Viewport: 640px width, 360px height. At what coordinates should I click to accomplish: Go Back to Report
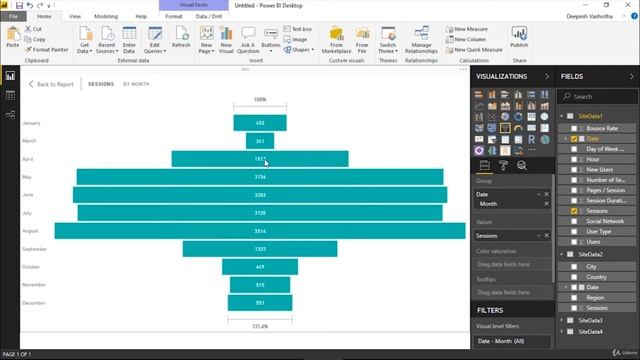coord(51,84)
